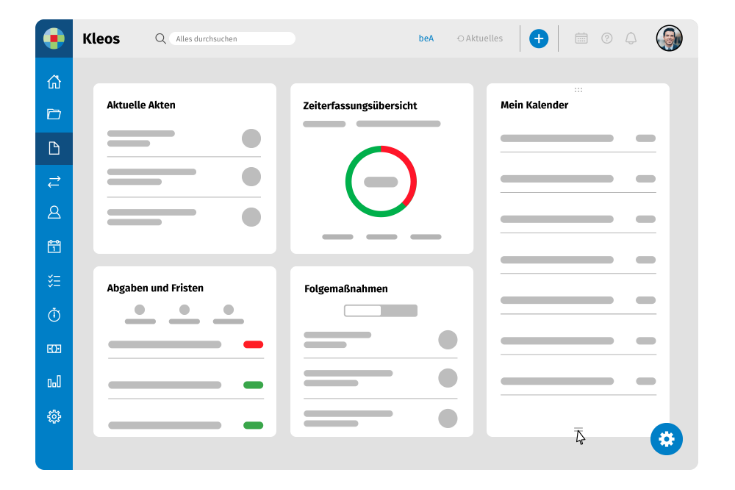Screen dimensions: 735x490
Task: Open the folder icon in sidebar
Action: pos(54,114)
